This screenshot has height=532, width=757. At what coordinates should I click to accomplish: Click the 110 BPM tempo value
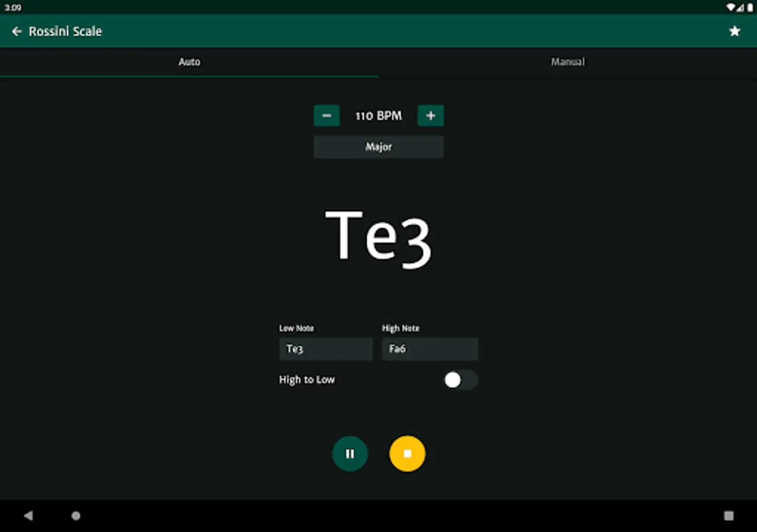click(378, 116)
